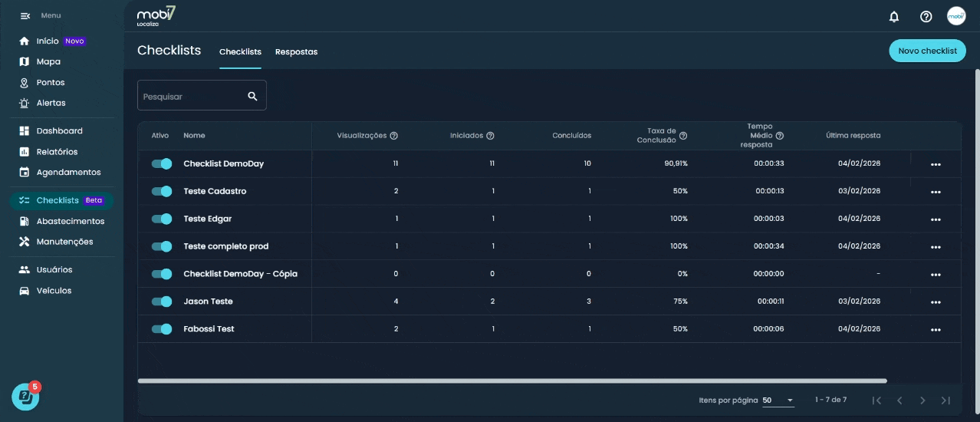Image resolution: width=980 pixels, height=422 pixels.
Task: Open more options for Teste Cadastro
Action: tap(935, 192)
